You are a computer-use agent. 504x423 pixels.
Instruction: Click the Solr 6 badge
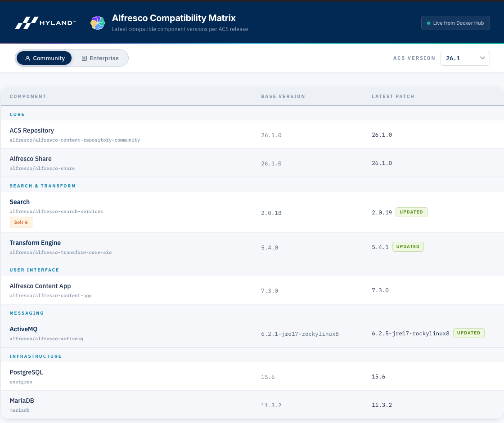click(21, 222)
